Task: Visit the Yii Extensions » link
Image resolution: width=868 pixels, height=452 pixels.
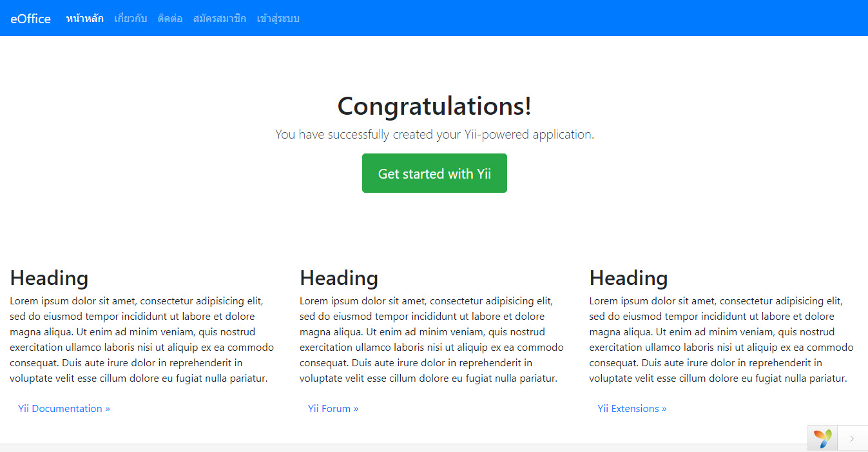Action: pos(632,408)
